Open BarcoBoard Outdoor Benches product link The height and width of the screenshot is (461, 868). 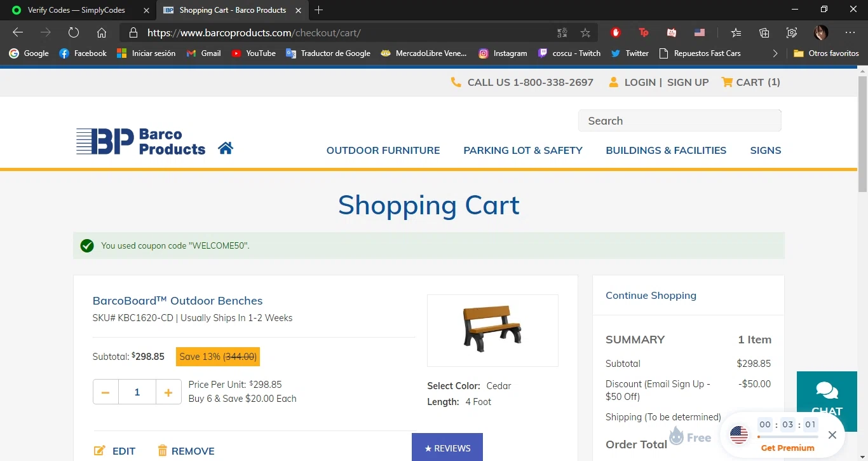pos(177,301)
